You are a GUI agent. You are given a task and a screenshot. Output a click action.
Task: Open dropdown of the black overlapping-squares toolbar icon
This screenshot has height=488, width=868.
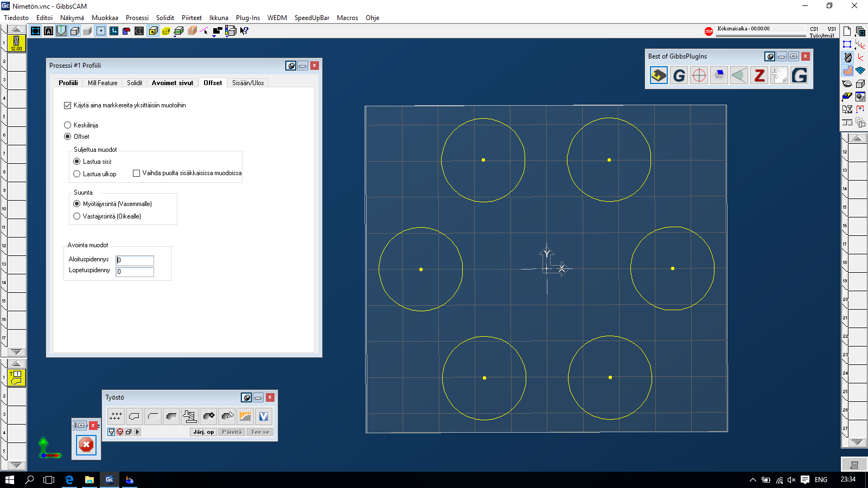pos(214,36)
